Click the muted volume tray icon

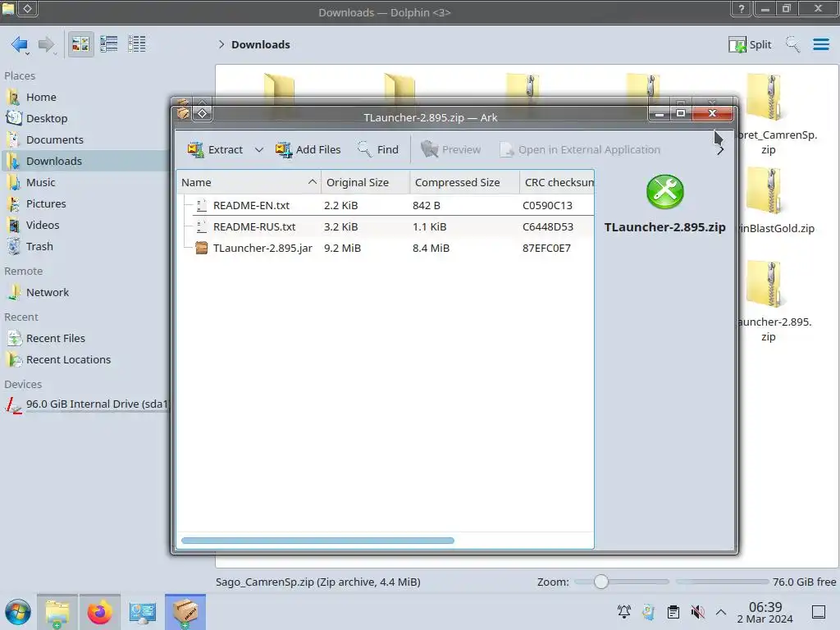coord(697,612)
